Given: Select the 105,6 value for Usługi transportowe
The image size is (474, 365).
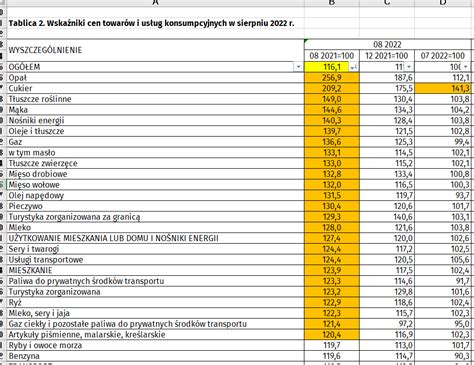Looking at the screenshot, I should pyautogui.click(x=442, y=260).
